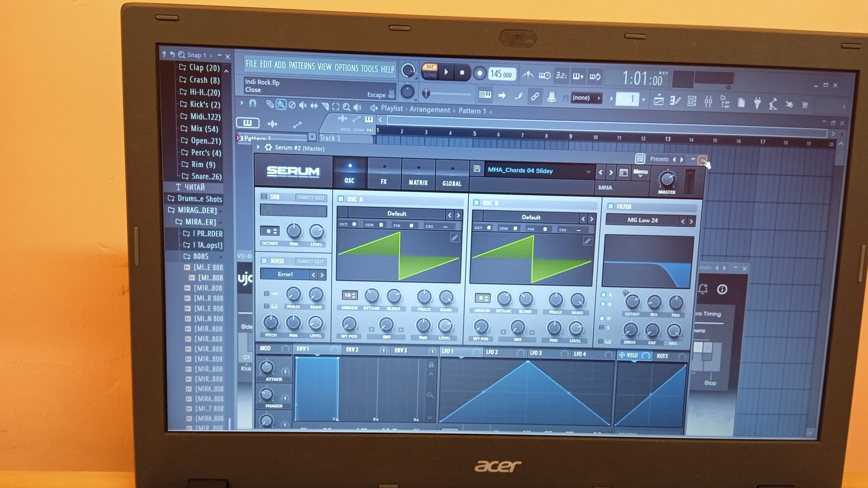Click the 145.000 tempo field
The image size is (868, 488).
click(501, 75)
